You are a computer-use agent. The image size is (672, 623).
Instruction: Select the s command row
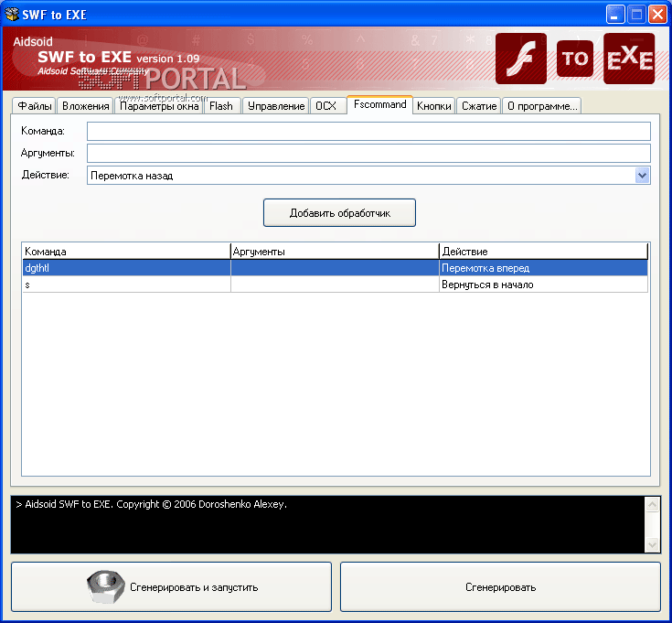pyautogui.click(x=335, y=285)
